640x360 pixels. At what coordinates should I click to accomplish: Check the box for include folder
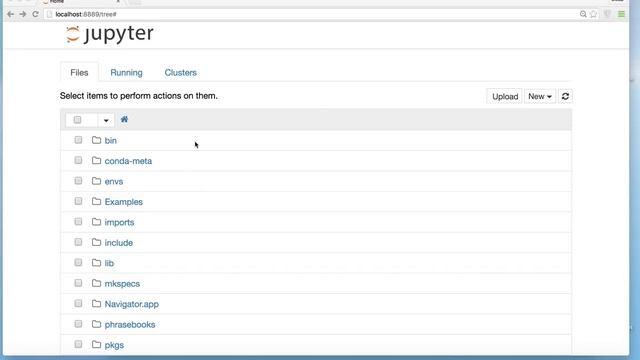click(78, 242)
